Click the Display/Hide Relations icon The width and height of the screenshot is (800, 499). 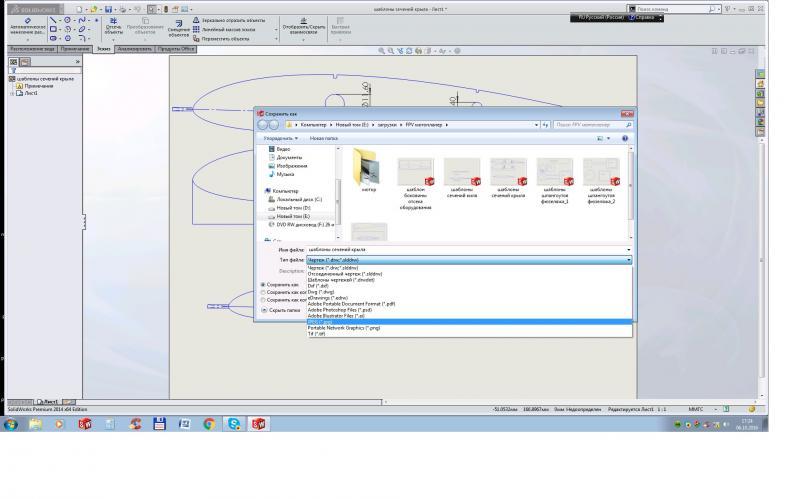coord(303,22)
